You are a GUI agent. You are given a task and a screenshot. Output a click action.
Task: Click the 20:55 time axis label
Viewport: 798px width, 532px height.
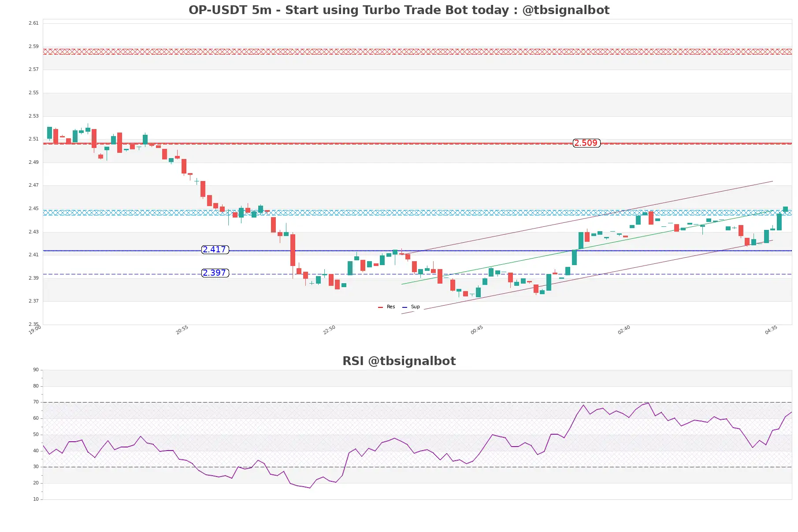tap(182, 330)
